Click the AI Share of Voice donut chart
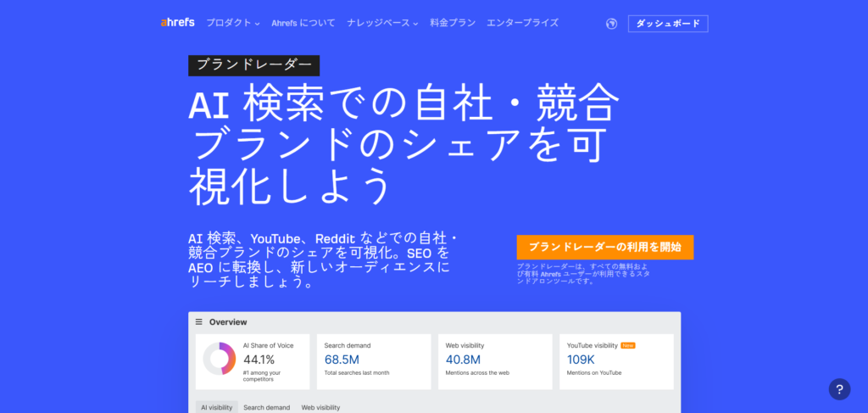This screenshot has width=868, height=413. tap(220, 359)
